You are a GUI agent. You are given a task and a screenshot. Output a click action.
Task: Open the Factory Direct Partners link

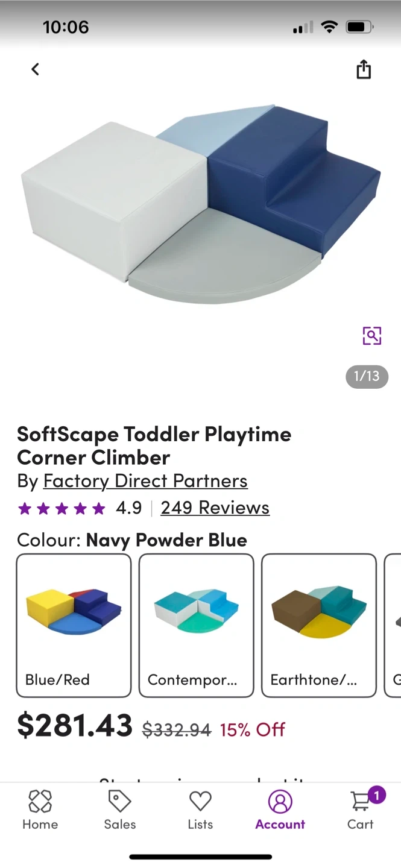[145, 481]
